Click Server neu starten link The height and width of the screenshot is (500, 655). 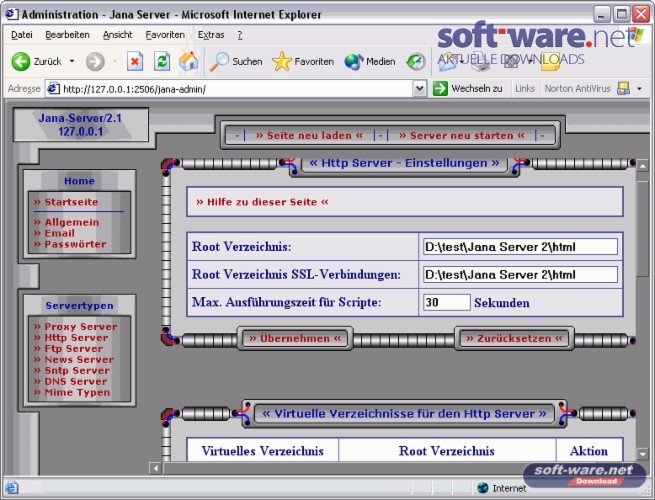tap(462, 135)
